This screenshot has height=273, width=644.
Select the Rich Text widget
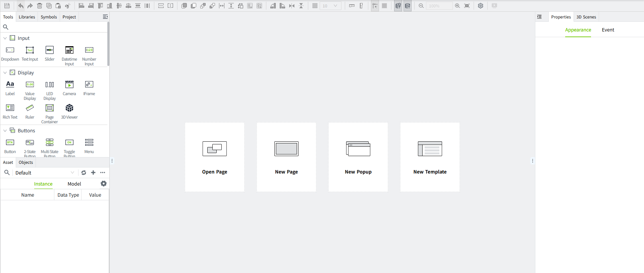pos(10,111)
